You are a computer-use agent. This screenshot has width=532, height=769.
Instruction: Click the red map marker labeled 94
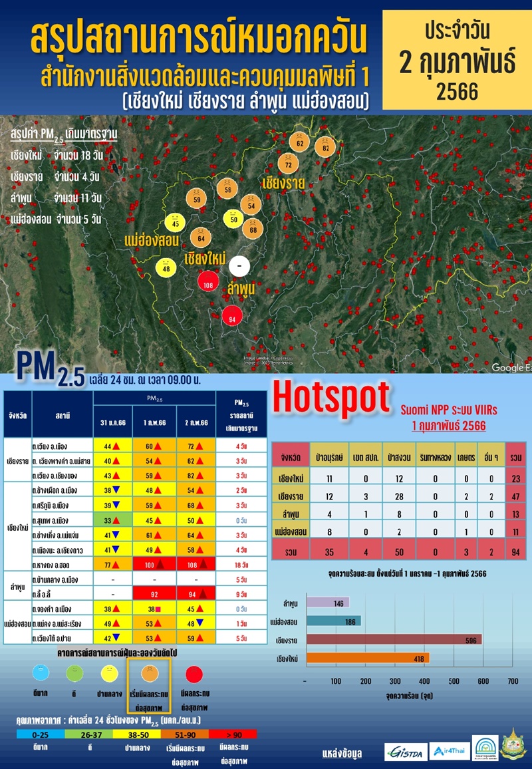tap(232, 319)
